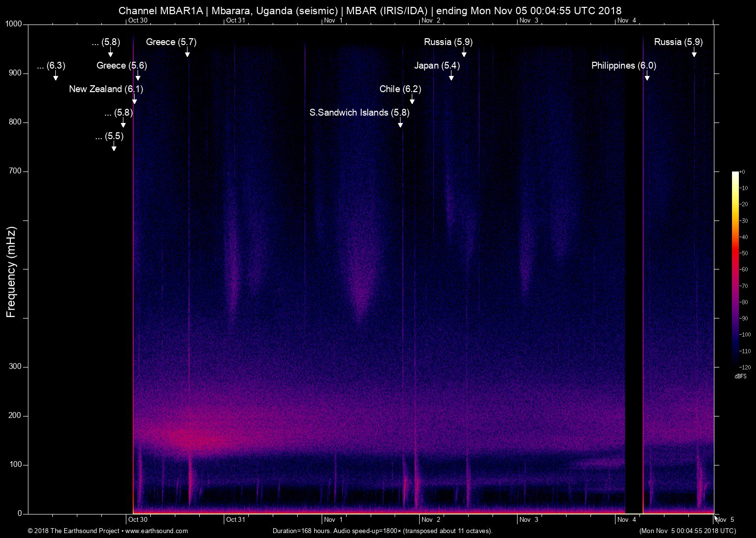The image size is (756, 538).
Task: Click the arrow beneath Philippines (6.0)
Action: 647,77
